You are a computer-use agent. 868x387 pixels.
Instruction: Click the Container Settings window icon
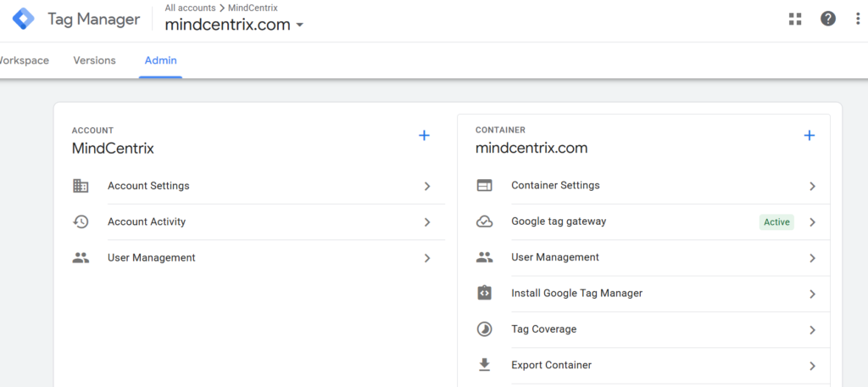coord(484,186)
